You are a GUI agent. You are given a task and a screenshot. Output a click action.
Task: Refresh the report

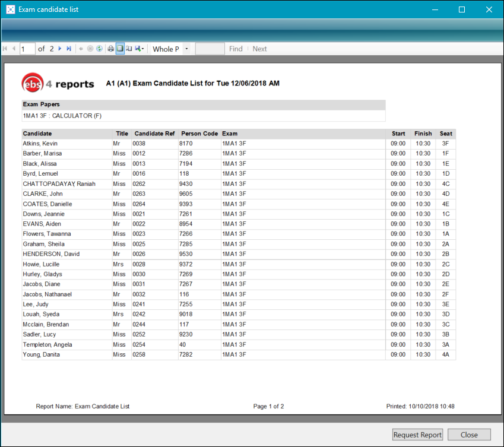click(x=99, y=49)
